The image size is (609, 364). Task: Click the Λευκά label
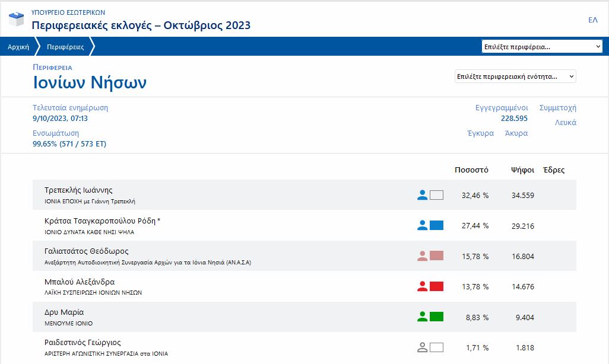tap(565, 123)
